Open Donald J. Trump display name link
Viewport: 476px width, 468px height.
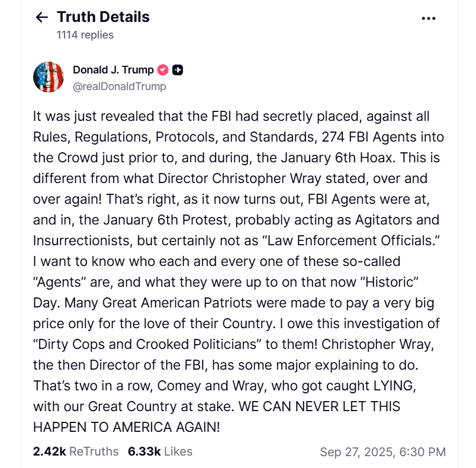click(113, 70)
